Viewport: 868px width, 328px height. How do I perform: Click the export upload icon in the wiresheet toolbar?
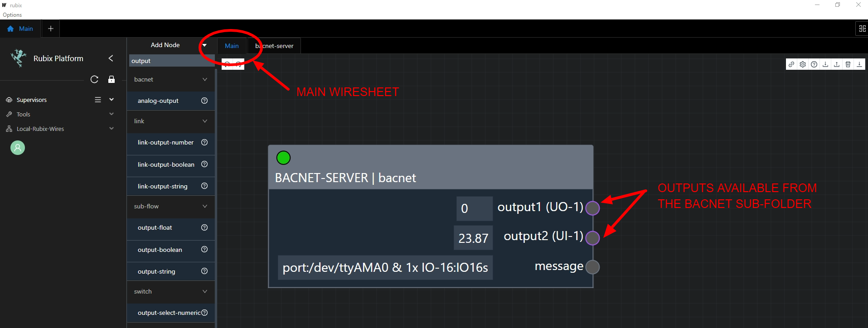tap(837, 64)
